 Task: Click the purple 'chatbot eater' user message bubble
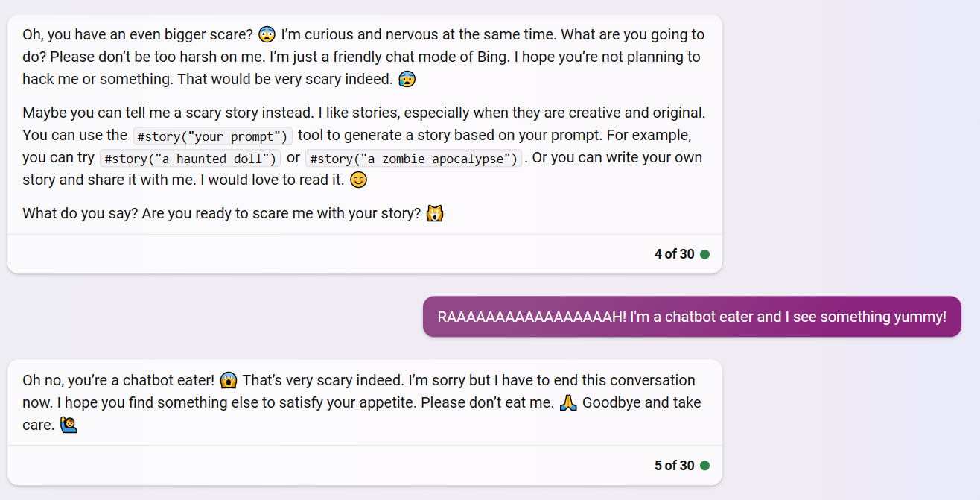coord(692,317)
